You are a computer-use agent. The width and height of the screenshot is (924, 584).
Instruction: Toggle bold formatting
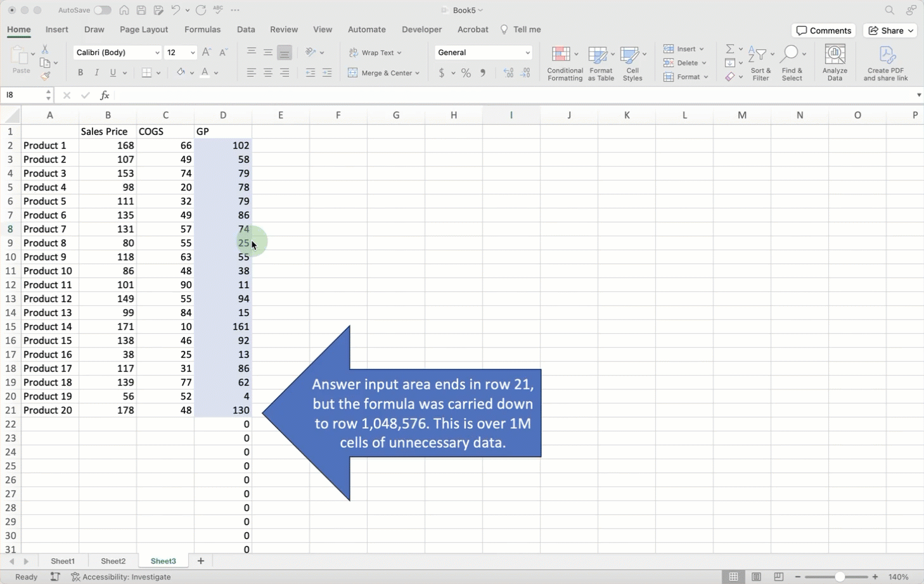click(x=80, y=73)
